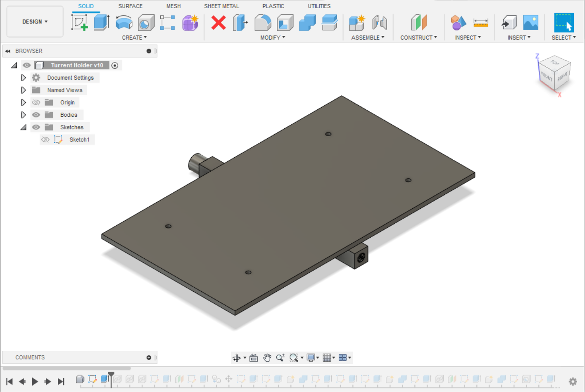Hide the Bodies folder
585x392 pixels.
tap(36, 115)
